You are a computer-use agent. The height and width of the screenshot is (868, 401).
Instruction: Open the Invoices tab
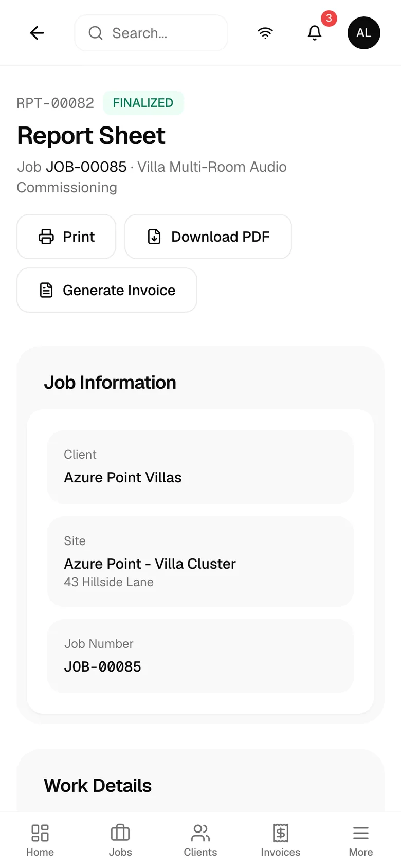281,840
